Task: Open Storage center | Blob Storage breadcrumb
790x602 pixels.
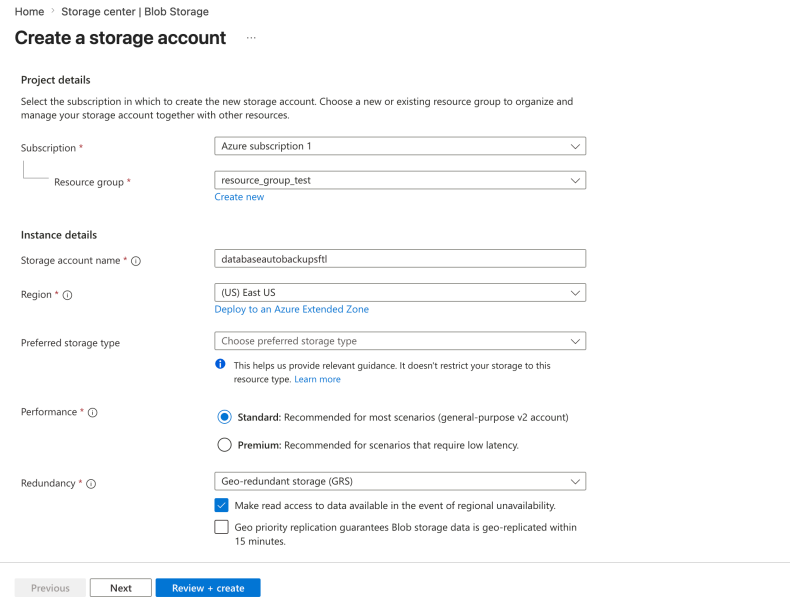Action: click(x=135, y=11)
